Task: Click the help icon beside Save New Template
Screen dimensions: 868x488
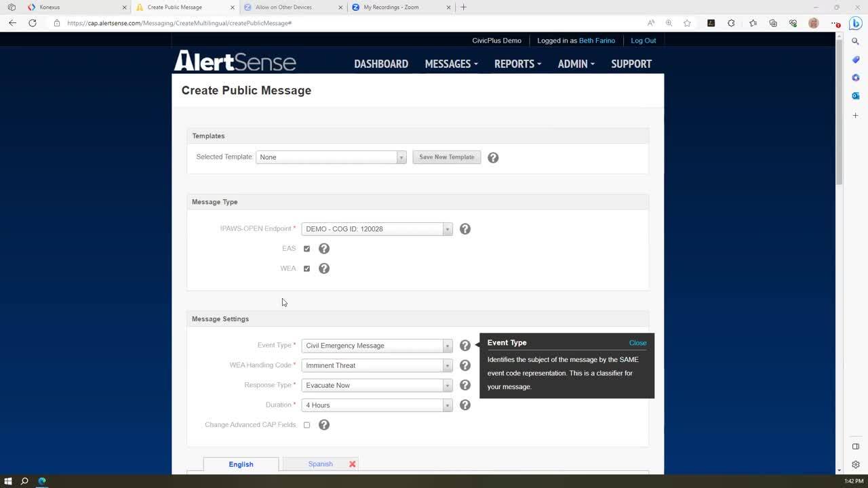Action: 493,157
